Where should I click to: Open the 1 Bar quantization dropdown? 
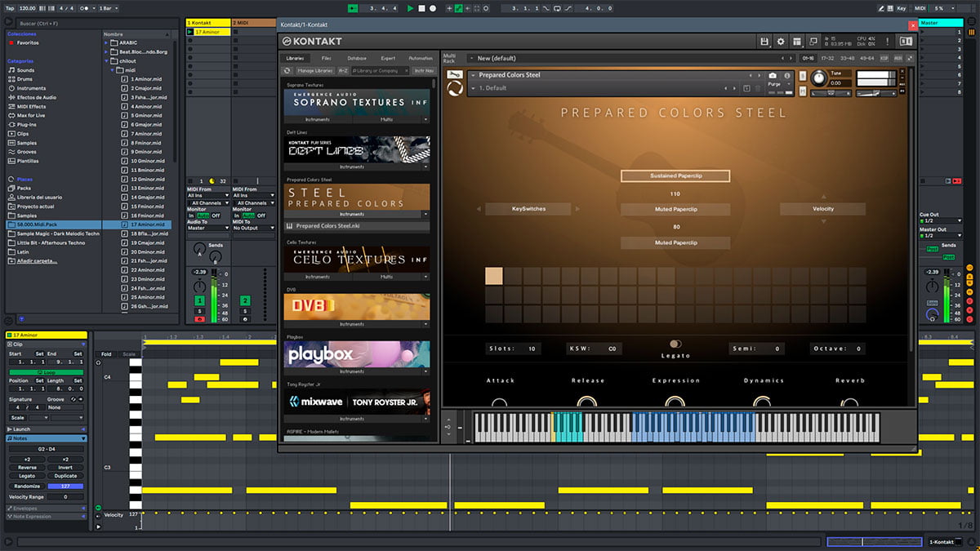pos(109,8)
